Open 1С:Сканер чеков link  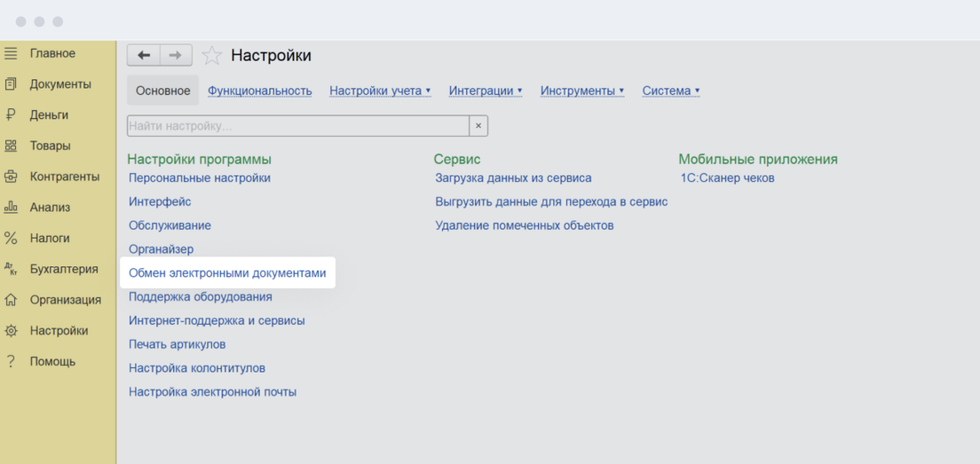click(727, 178)
